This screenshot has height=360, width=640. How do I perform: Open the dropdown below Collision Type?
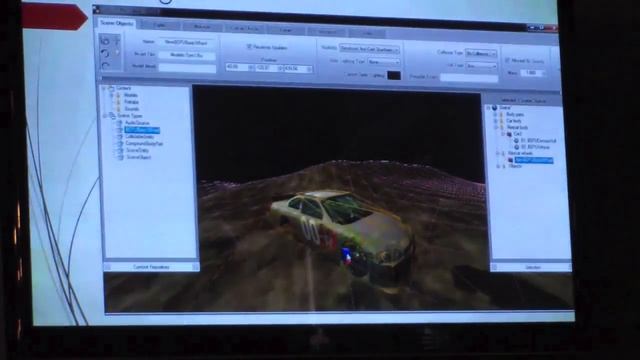point(481,66)
